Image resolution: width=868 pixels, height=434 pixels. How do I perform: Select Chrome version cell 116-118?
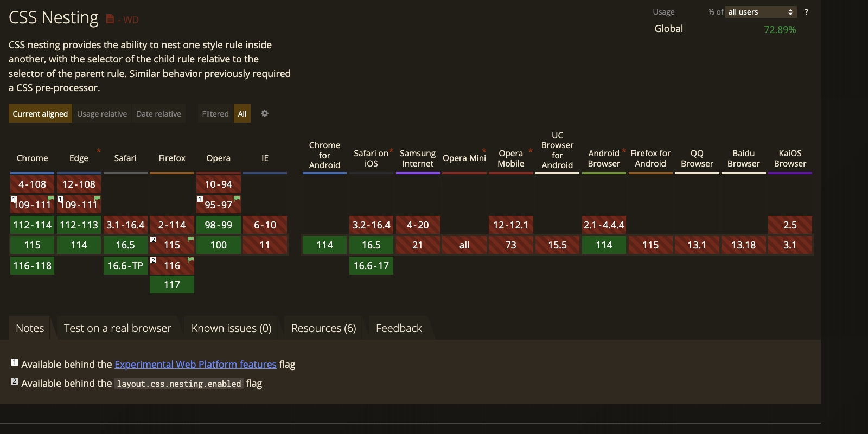click(x=32, y=266)
